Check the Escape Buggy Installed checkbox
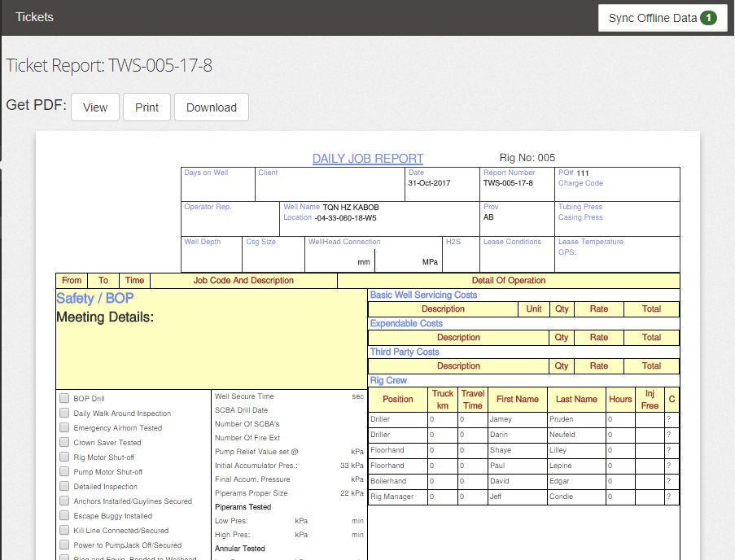 (64, 515)
